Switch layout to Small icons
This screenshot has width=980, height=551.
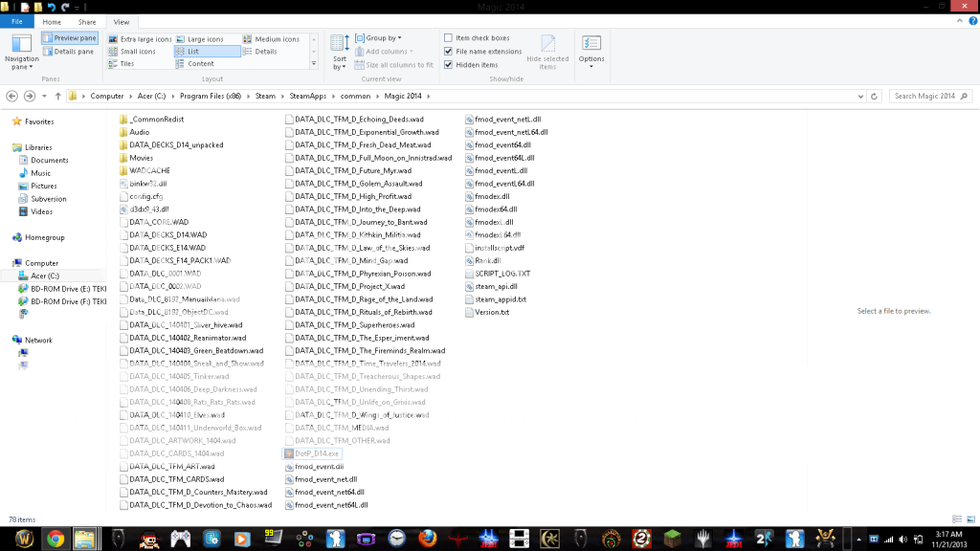tap(132, 52)
